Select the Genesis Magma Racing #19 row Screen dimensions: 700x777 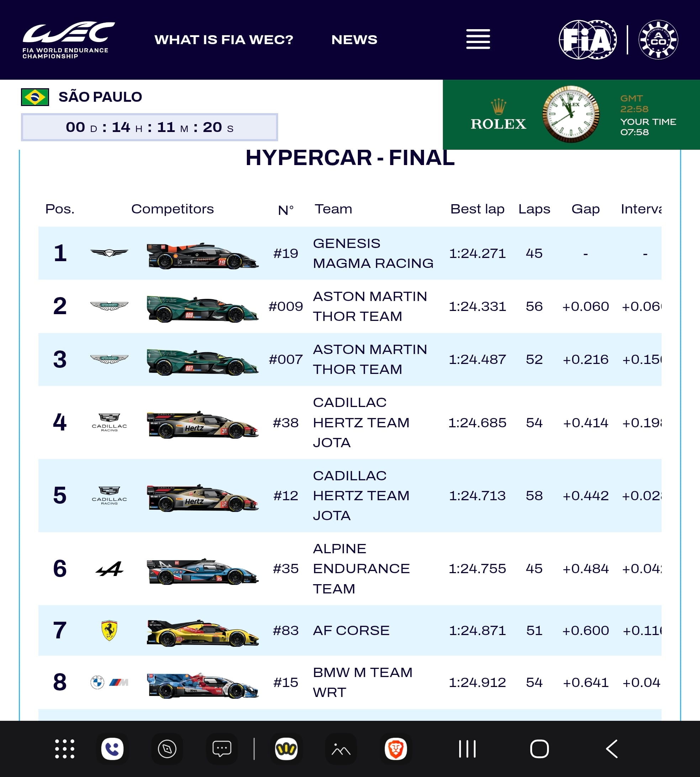(x=350, y=253)
